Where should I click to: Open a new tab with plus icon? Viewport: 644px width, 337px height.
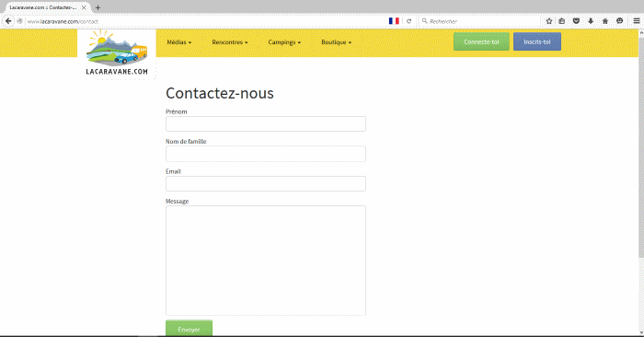(x=98, y=7)
